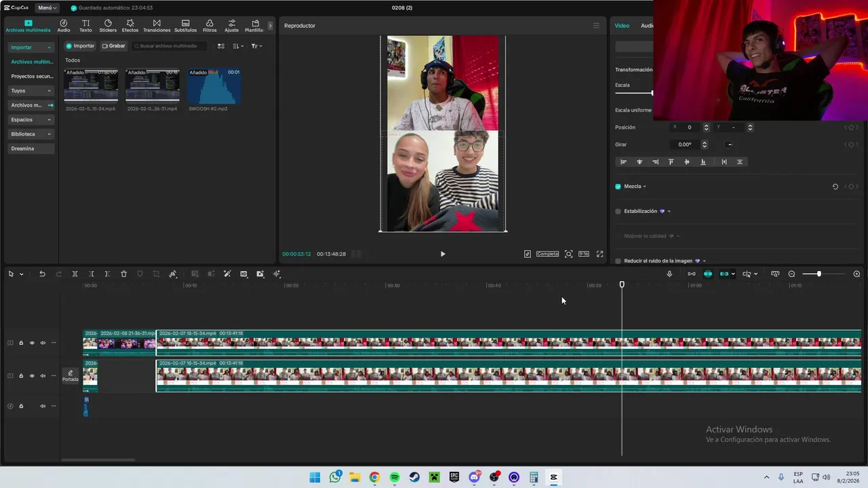Screen dimensions: 868x488
Task: Open the Subtítulos tab
Action: 185,26
